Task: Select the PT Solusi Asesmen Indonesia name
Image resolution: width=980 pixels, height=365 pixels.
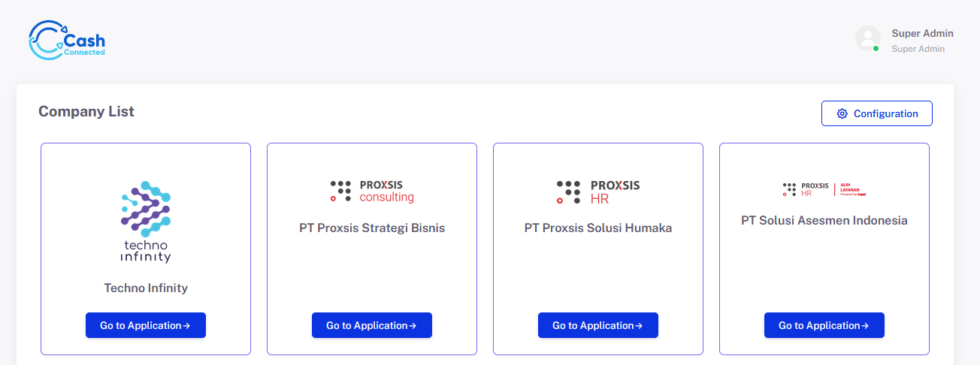Action: (x=824, y=220)
